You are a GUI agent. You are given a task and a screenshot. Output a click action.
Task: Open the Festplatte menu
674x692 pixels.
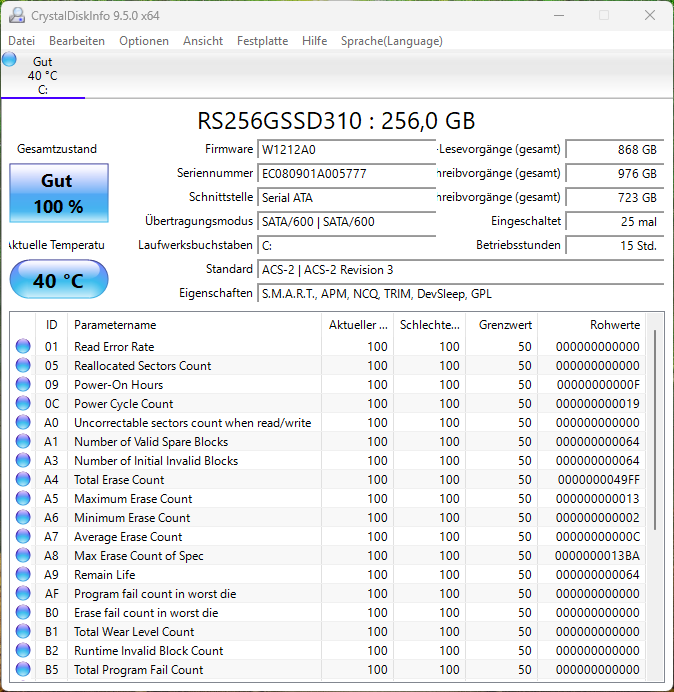click(262, 41)
